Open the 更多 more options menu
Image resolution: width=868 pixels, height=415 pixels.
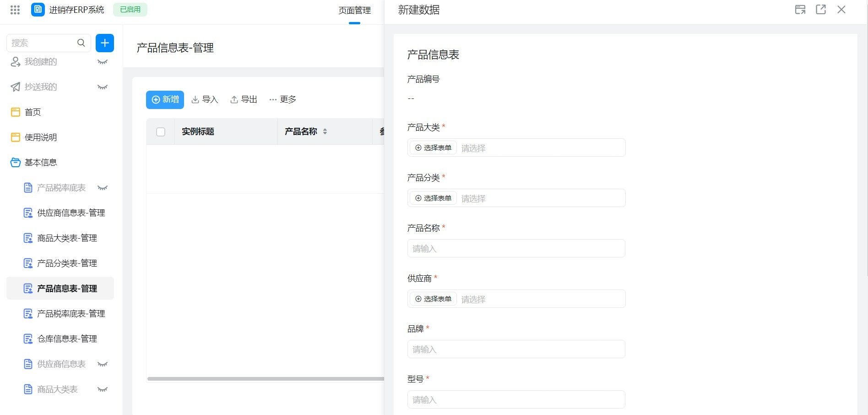[x=282, y=99]
